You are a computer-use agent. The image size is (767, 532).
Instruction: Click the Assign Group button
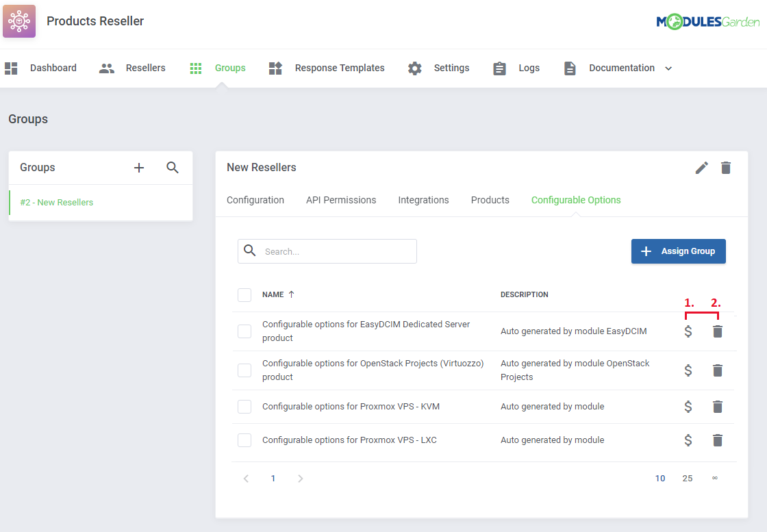(x=679, y=251)
